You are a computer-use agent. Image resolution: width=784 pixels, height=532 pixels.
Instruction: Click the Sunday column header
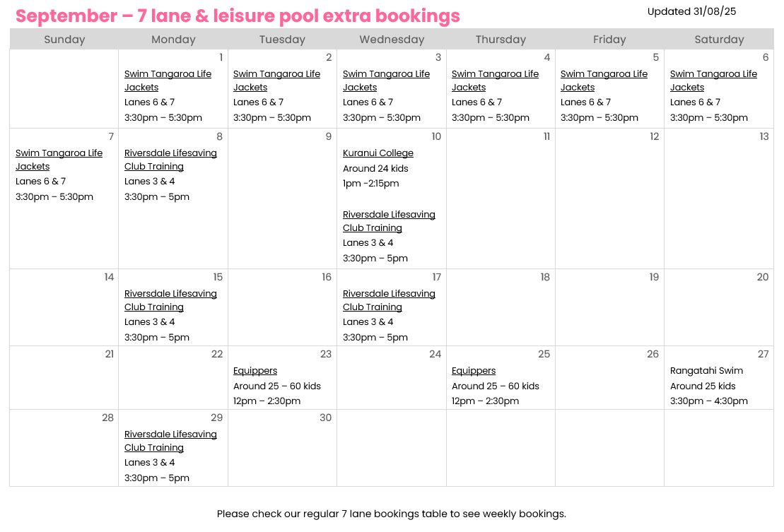point(64,40)
